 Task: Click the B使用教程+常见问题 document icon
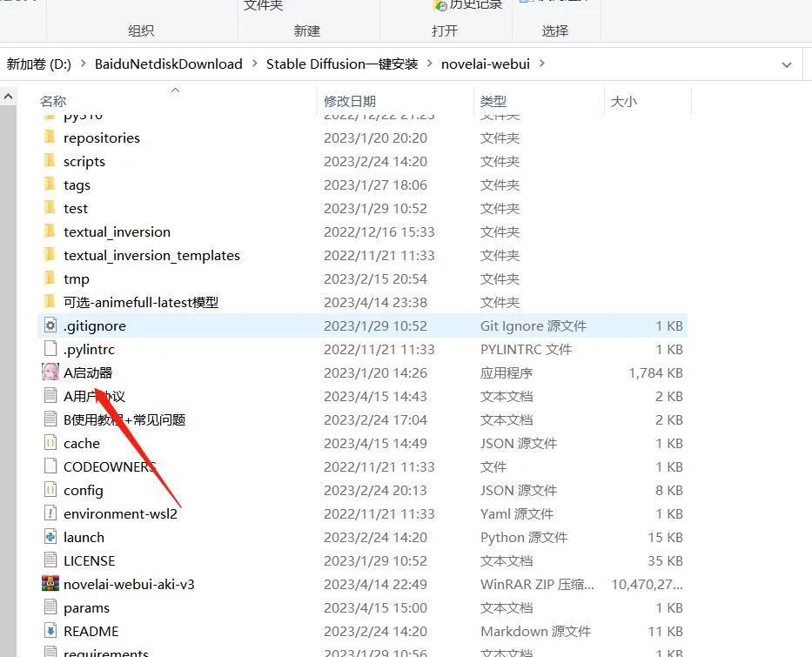point(50,419)
